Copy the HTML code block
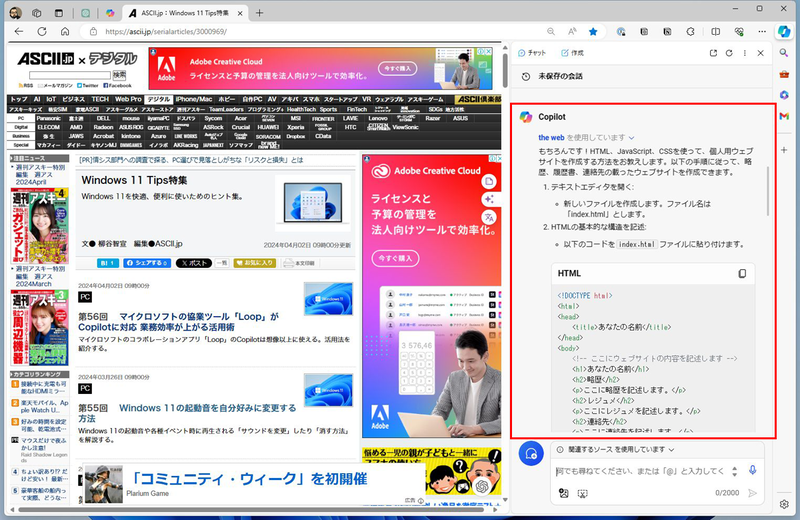Viewport: 800px width, 520px height. 742,274
